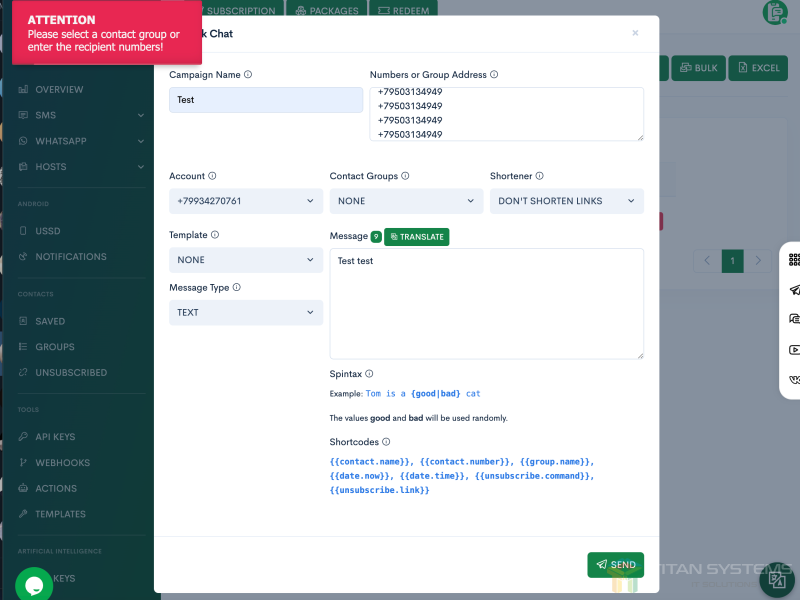The image size is (800, 600).
Task: Click the Campaign Name info icon
Action: pyautogui.click(x=248, y=75)
